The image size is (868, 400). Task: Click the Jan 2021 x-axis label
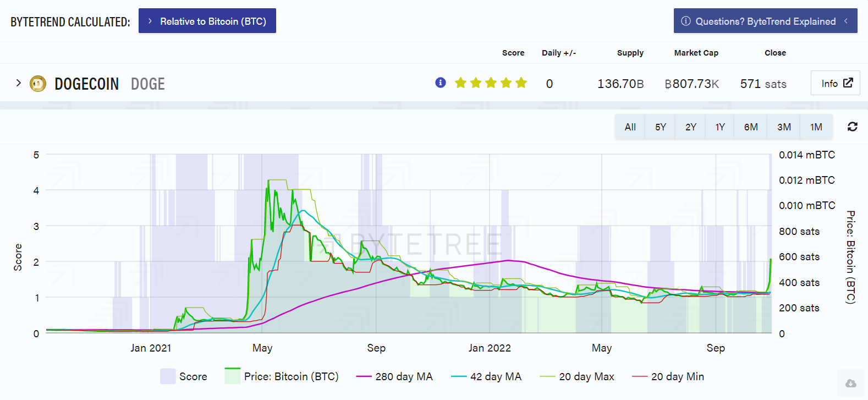[x=151, y=348]
